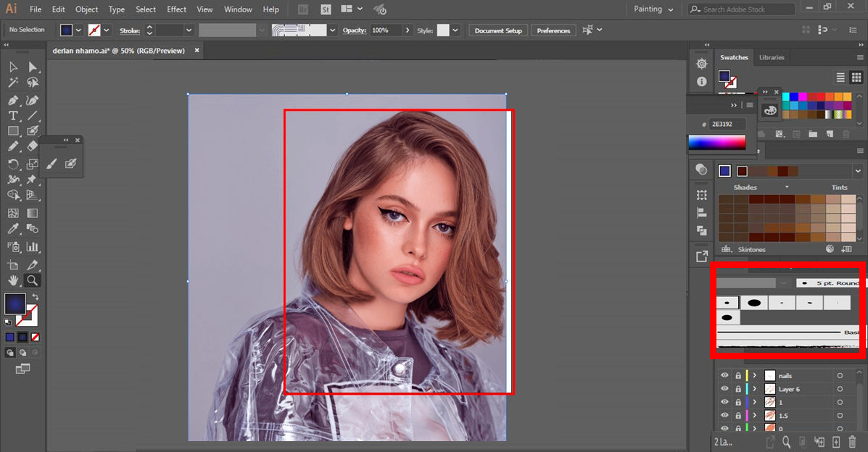Hide Layer 6 visibility eye
The height and width of the screenshot is (452, 868).
point(724,388)
